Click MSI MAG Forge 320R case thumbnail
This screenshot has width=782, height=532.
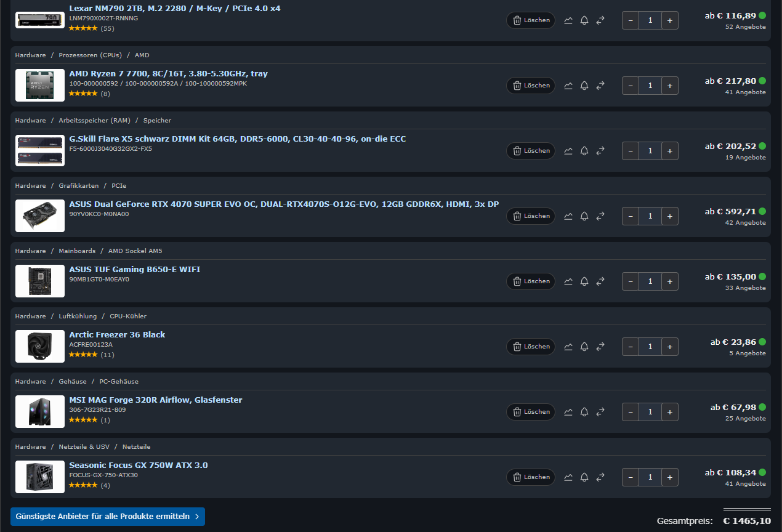pyautogui.click(x=40, y=411)
